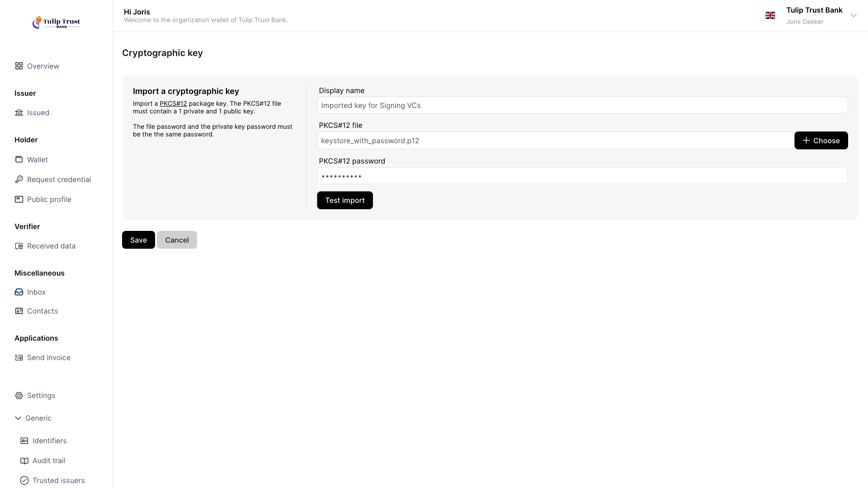Focus the PKCS#12 password field

click(x=582, y=176)
